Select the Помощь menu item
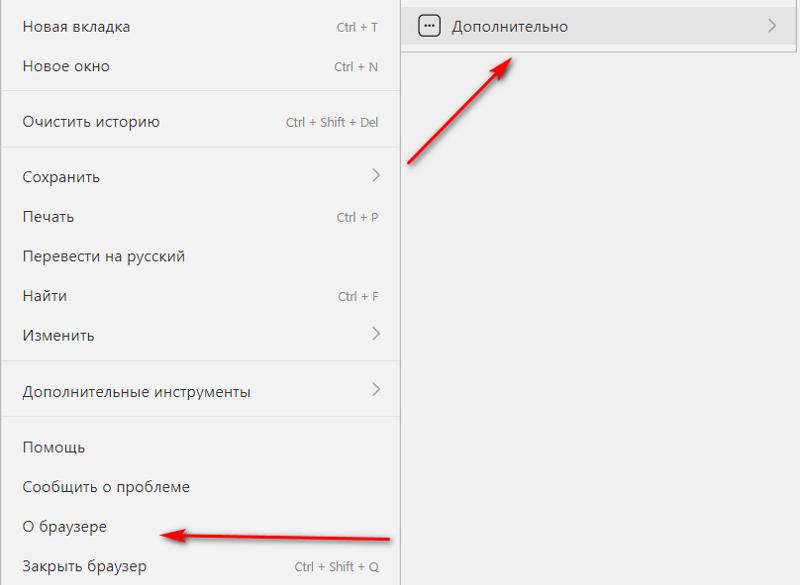The image size is (800, 585). click(x=201, y=447)
